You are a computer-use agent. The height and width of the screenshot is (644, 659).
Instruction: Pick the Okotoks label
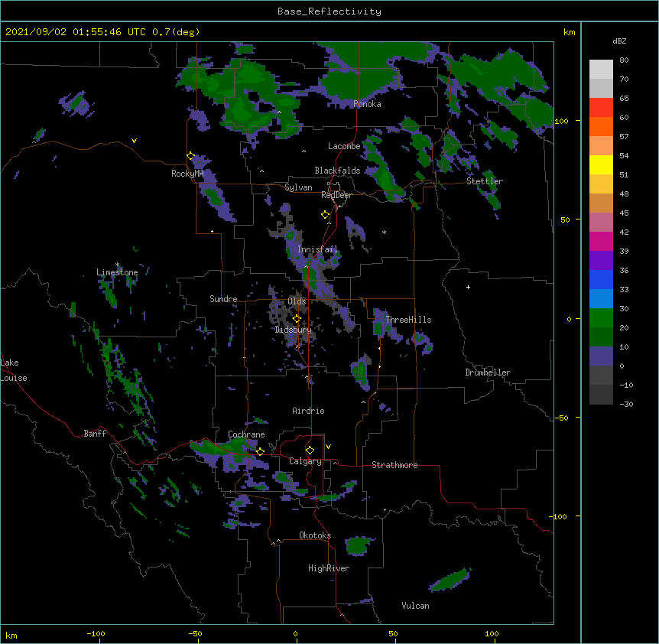pyautogui.click(x=315, y=535)
